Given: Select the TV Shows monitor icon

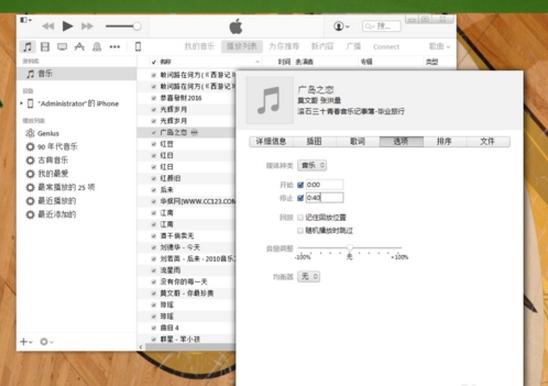Looking at the screenshot, I should (x=62, y=47).
